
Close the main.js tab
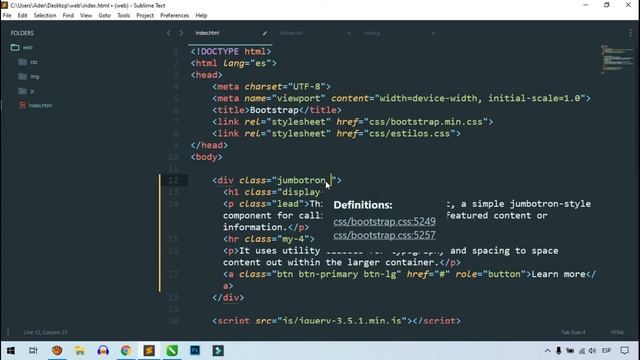[433, 33]
